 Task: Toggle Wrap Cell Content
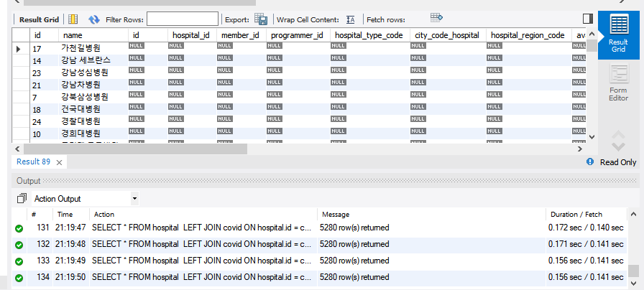[350, 19]
